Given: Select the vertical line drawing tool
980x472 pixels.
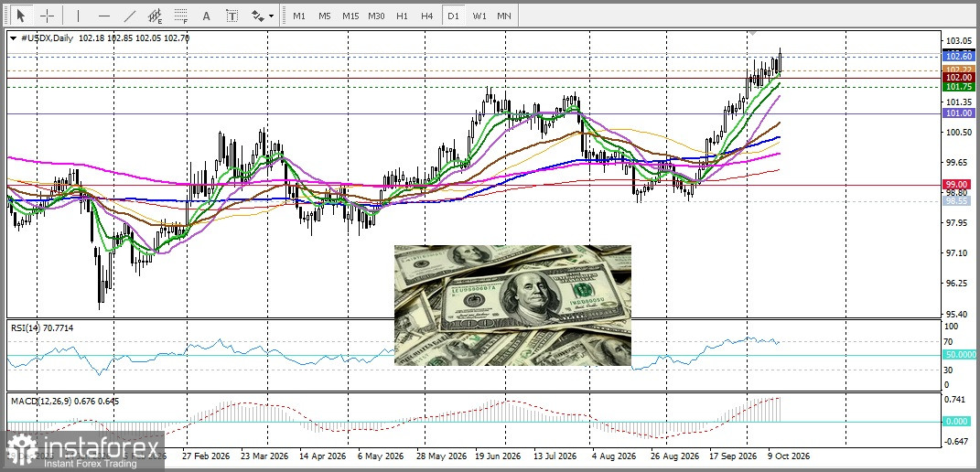Looking at the screenshot, I should coord(78,16).
